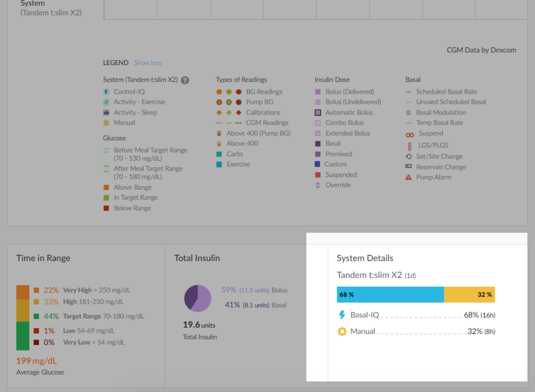The height and width of the screenshot is (392, 535).
Task: Click the After Meal Target Range icon
Action: (106, 169)
